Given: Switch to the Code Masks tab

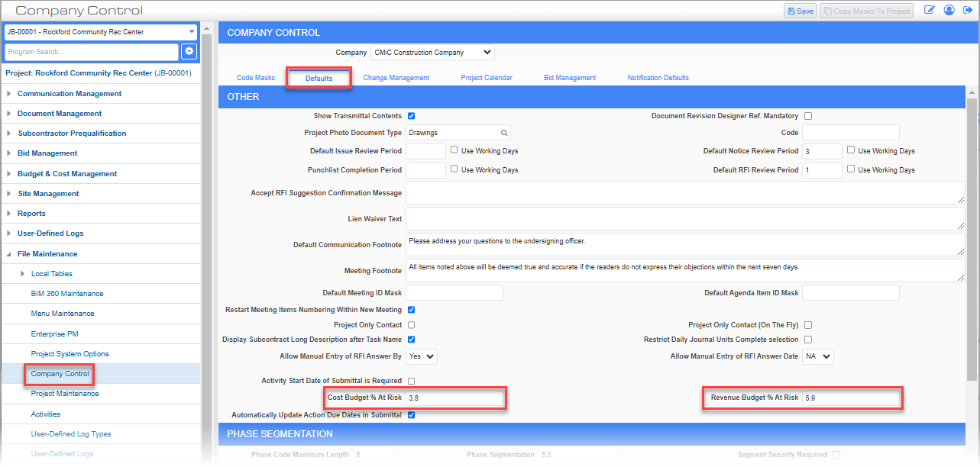Looking at the screenshot, I should coord(255,78).
